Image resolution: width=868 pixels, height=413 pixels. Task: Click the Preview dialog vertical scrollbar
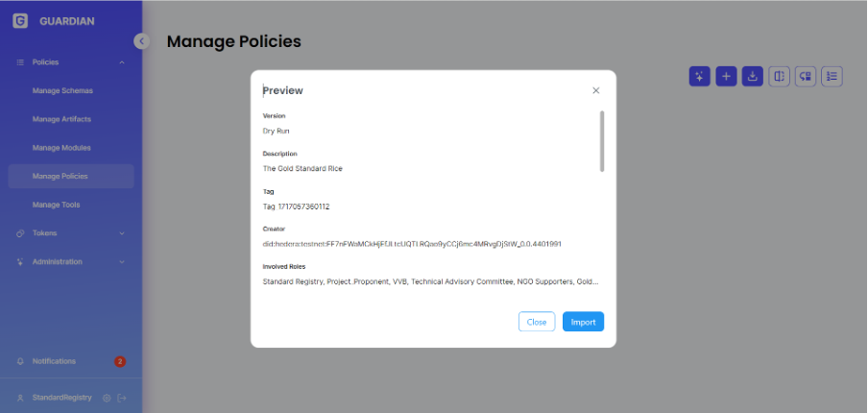point(602,140)
